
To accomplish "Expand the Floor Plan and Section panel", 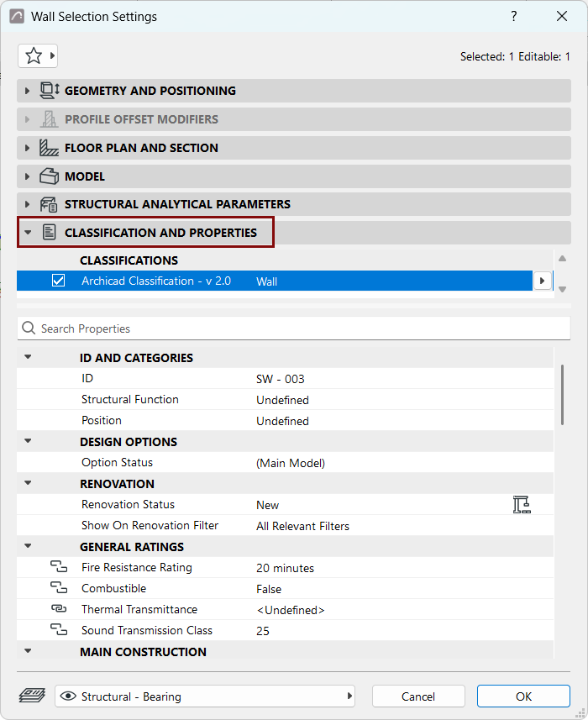I will (27, 148).
